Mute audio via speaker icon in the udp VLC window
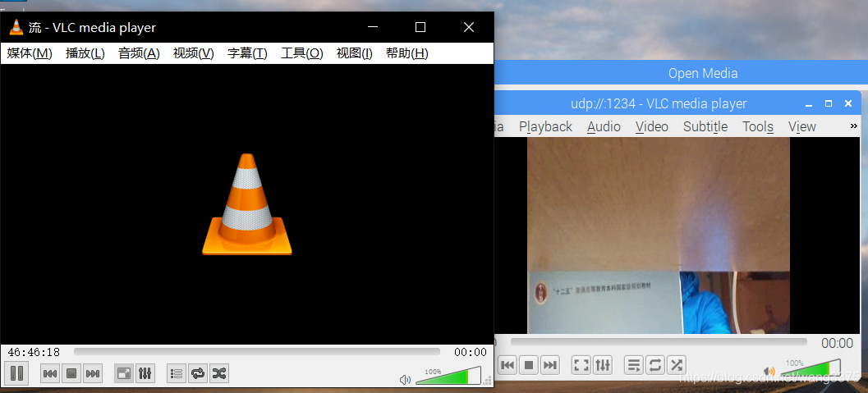Screen dimensions: 868x393 (x=769, y=372)
